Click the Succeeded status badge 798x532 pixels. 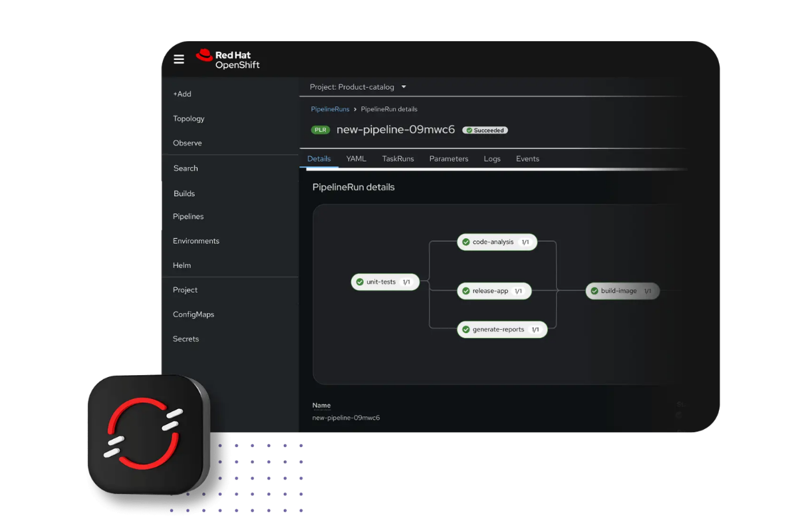pyautogui.click(x=485, y=130)
